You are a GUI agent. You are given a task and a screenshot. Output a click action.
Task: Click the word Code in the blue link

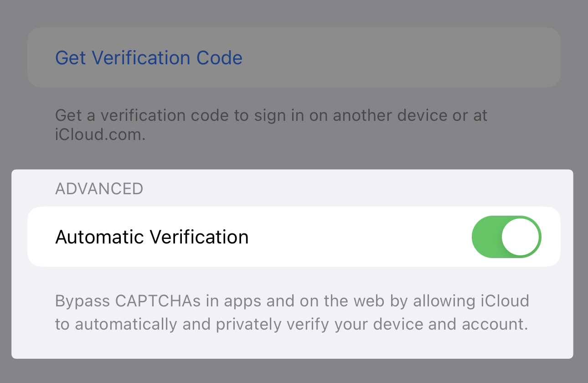(x=219, y=58)
